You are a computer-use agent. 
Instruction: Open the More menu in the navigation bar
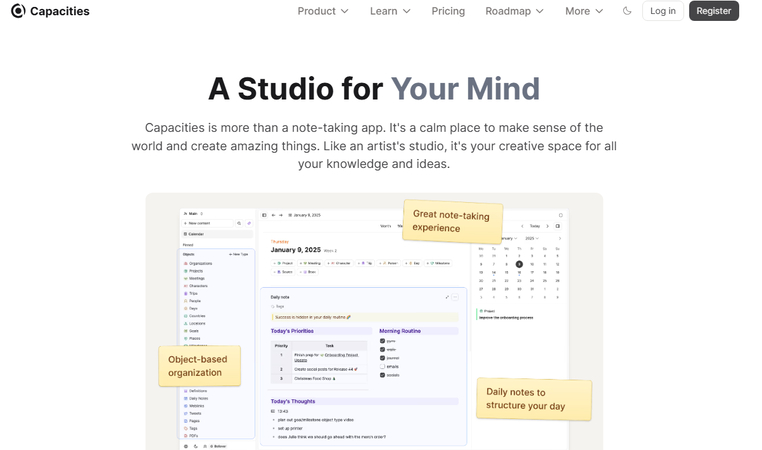click(584, 11)
